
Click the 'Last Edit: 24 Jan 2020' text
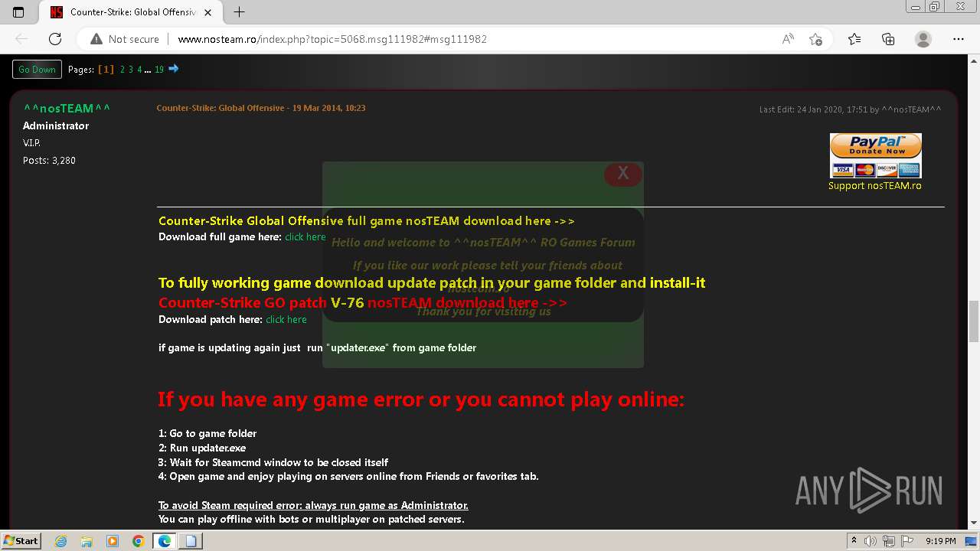click(x=851, y=109)
